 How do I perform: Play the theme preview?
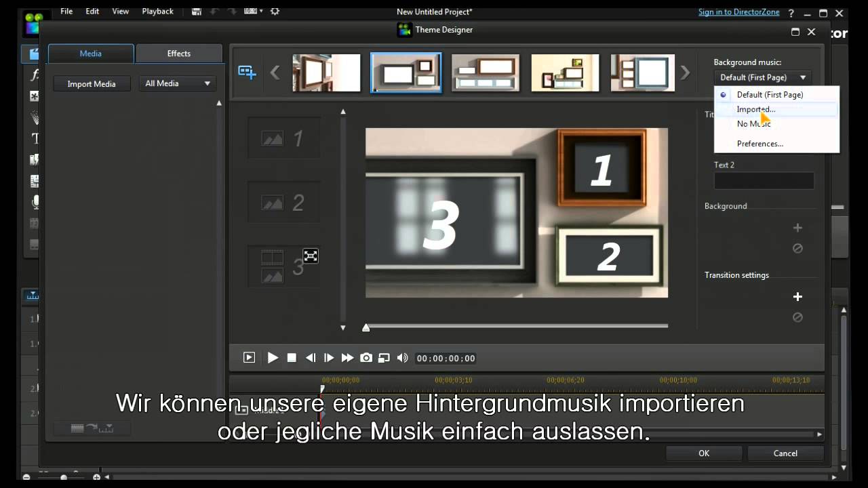(273, 358)
